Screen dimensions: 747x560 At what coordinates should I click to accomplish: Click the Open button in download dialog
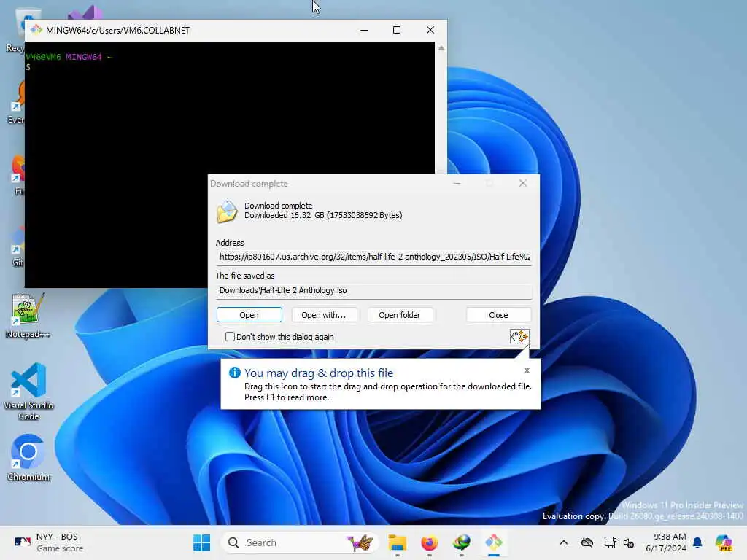pyautogui.click(x=249, y=315)
